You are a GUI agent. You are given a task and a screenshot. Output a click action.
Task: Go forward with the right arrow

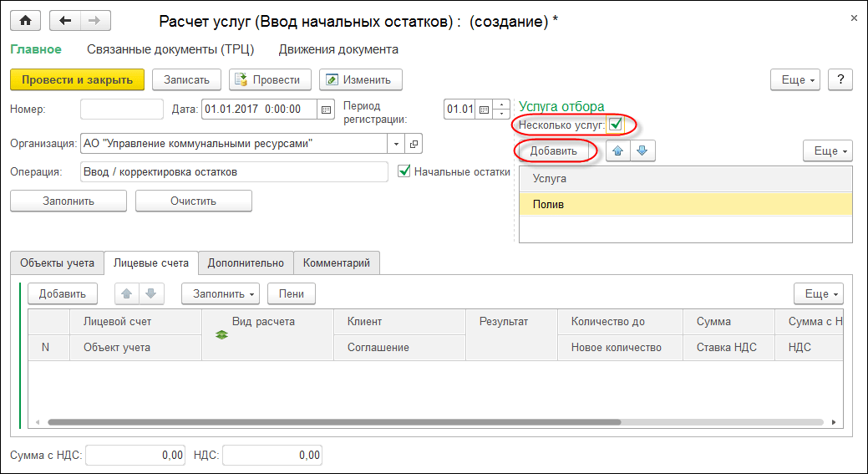[94, 20]
